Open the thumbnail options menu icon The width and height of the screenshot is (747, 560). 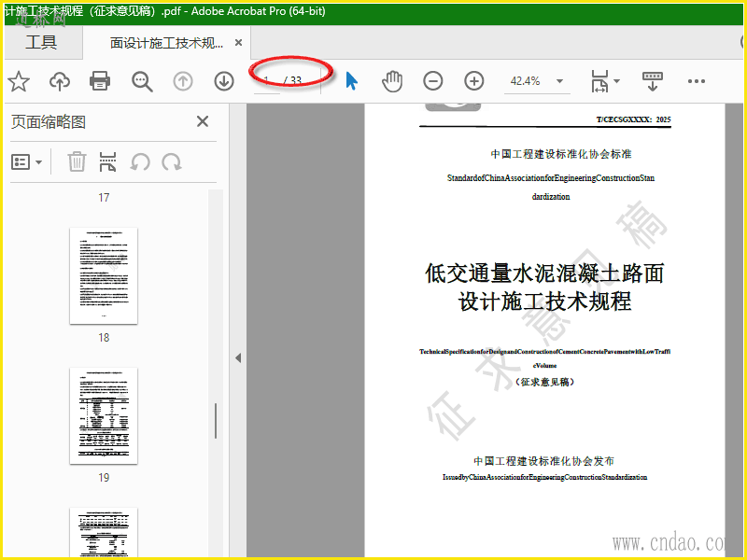(x=26, y=162)
